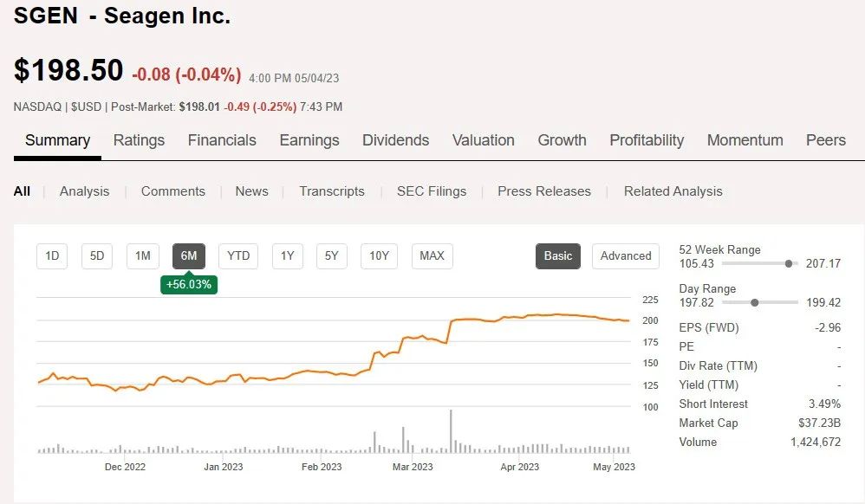865x504 pixels.
Task: Switch to the Peers tab
Action: tap(825, 140)
